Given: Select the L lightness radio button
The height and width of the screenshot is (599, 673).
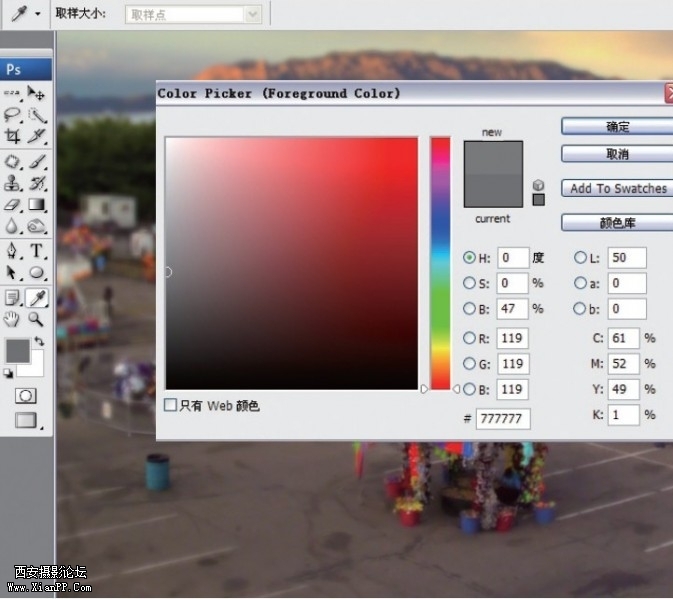Looking at the screenshot, I should coord(580,257).
